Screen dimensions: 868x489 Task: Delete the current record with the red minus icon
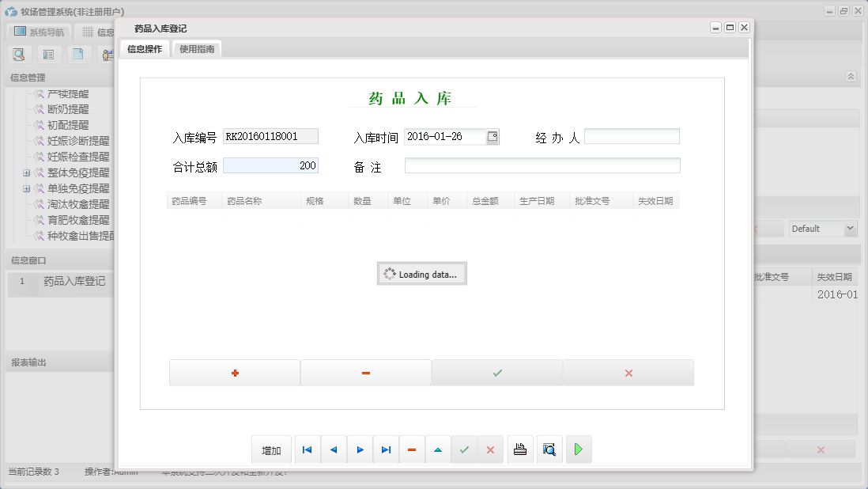click(412, 449)
